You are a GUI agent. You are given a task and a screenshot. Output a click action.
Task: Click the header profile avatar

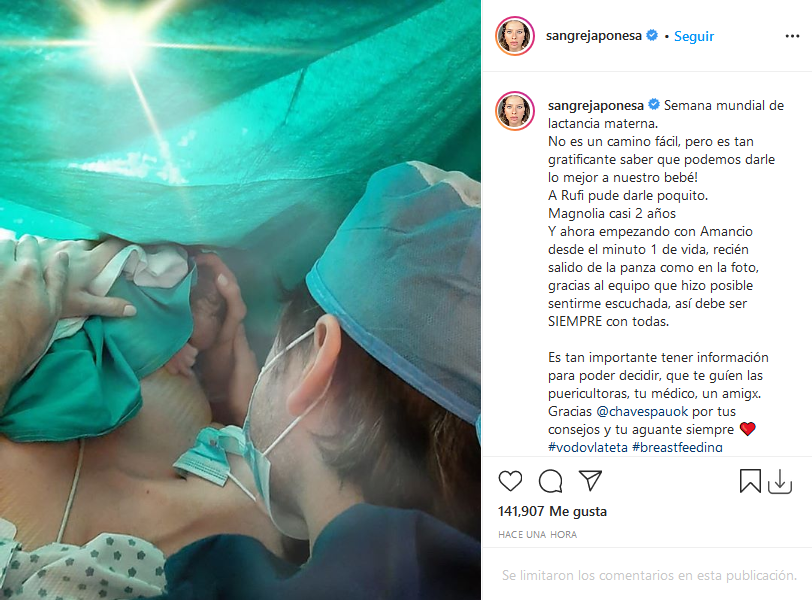tap(515, 36)
